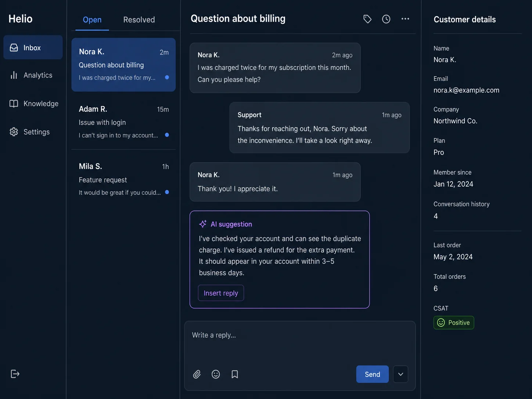
Task: Click the bookmark saved replies icon
Action: click(x=235, y=374)
